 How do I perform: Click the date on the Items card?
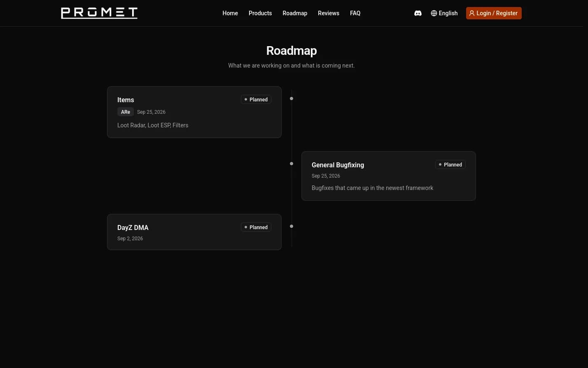(151, 112)
